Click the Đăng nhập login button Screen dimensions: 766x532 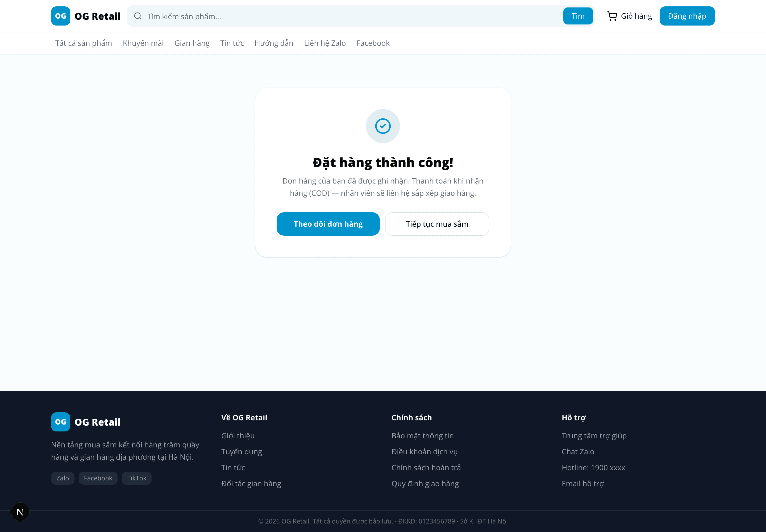tap(687, 16)
